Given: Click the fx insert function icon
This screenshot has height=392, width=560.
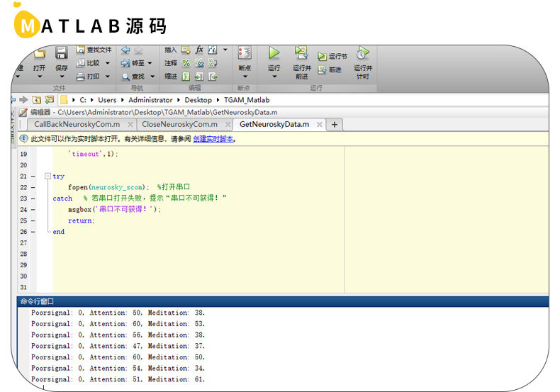Looking at the screenshot, I should [199, 50].
